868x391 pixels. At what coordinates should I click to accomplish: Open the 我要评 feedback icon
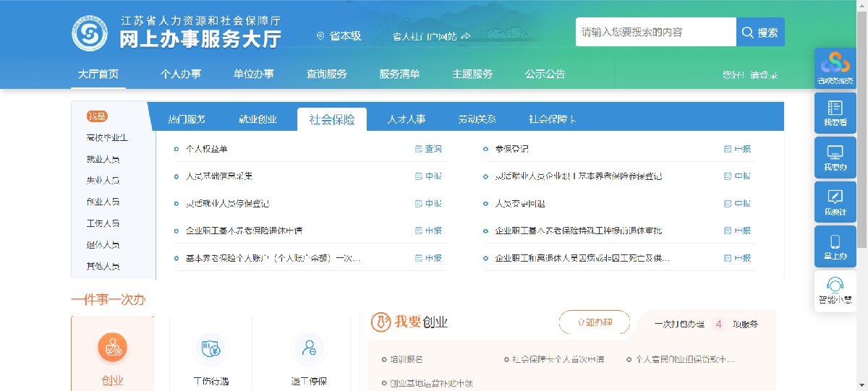coord(835,197)
